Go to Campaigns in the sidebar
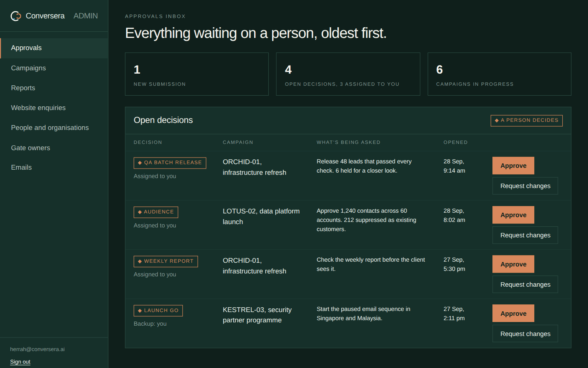This screenshot has height=368, width=588. coord(54,68)
